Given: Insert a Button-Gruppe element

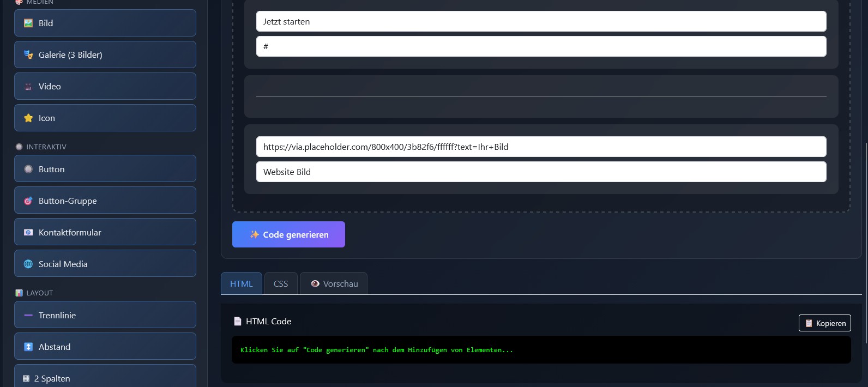Looking at the screenshot, I should click(105, 201).
